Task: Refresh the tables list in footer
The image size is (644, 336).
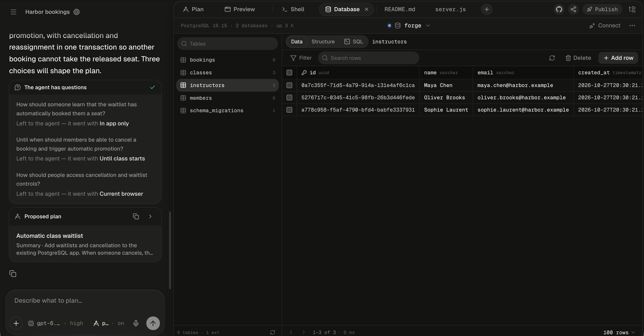Action: (272, 332)
